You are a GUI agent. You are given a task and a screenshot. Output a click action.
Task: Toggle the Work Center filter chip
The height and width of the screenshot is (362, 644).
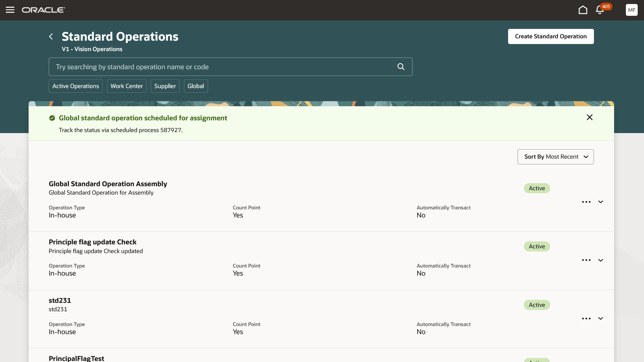click(127, 86)
